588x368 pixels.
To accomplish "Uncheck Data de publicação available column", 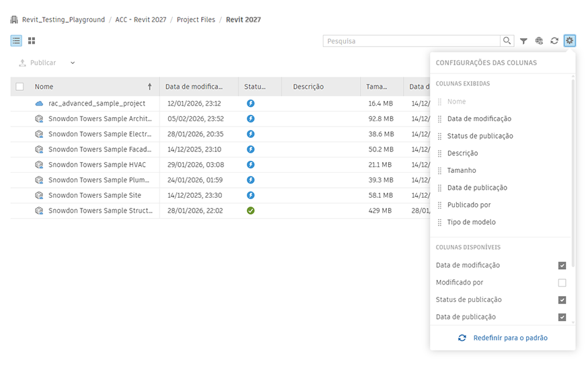I will [562, 317].
